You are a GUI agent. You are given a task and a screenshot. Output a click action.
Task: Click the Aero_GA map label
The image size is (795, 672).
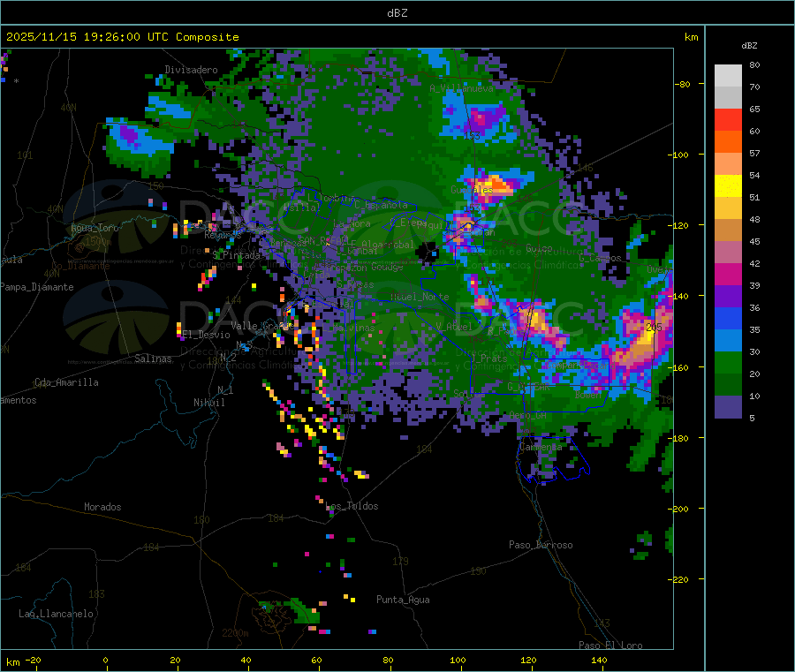528,415
